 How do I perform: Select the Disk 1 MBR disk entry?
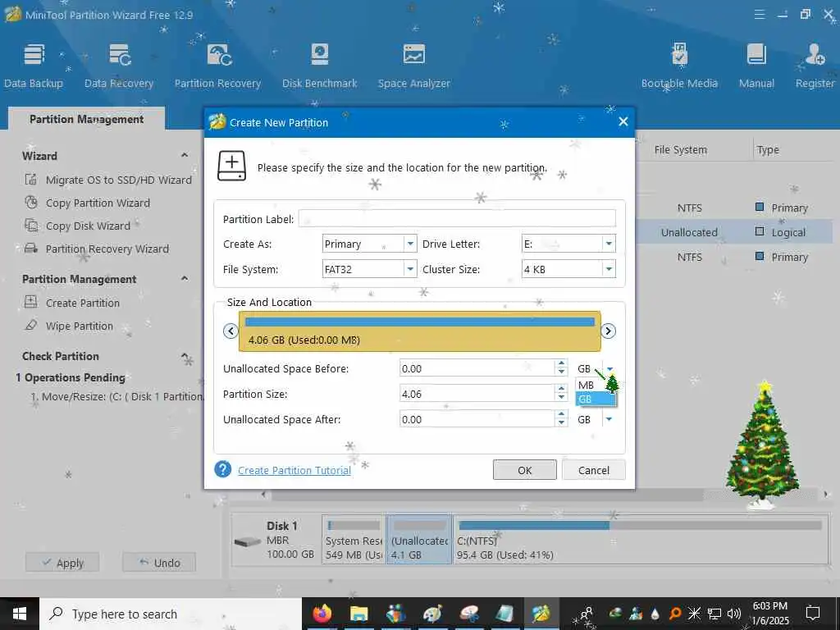point(276,540)
